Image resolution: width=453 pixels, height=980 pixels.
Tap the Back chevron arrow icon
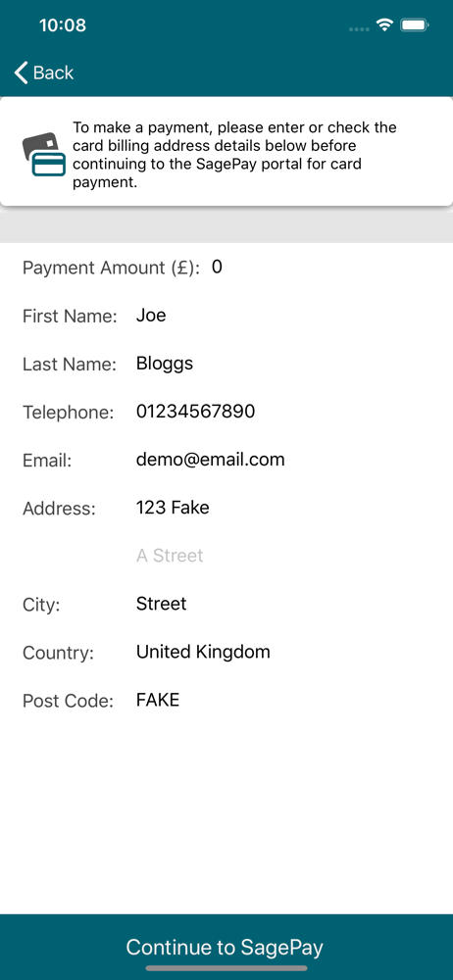point(22,73)
